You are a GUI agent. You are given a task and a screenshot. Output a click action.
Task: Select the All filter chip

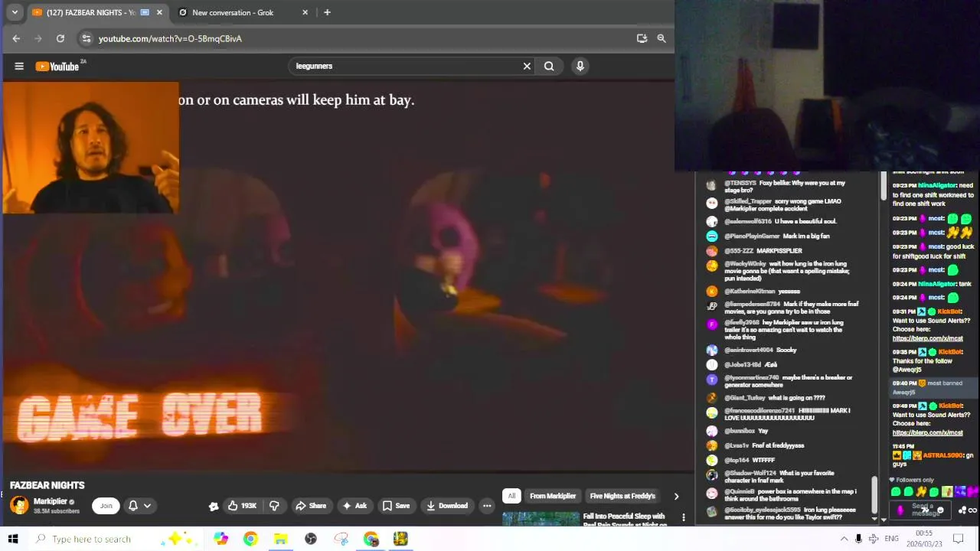click(x=511, y=496)
